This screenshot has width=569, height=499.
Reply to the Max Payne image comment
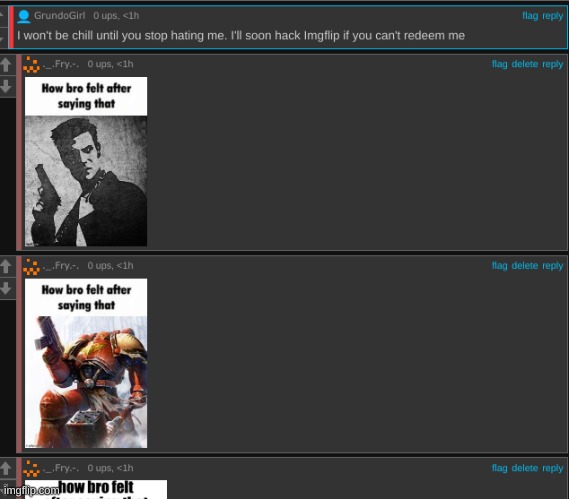[x=552, y=64]
